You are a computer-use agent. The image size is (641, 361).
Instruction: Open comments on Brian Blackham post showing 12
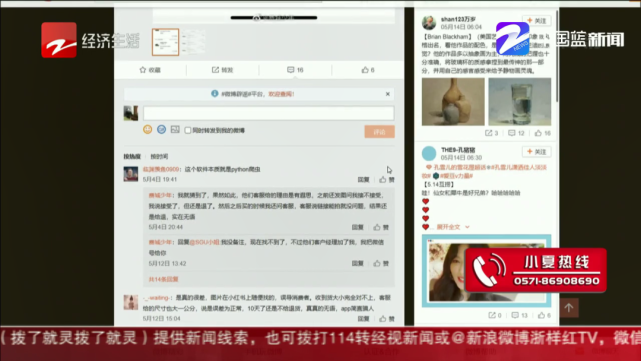(x=516, y=133)
